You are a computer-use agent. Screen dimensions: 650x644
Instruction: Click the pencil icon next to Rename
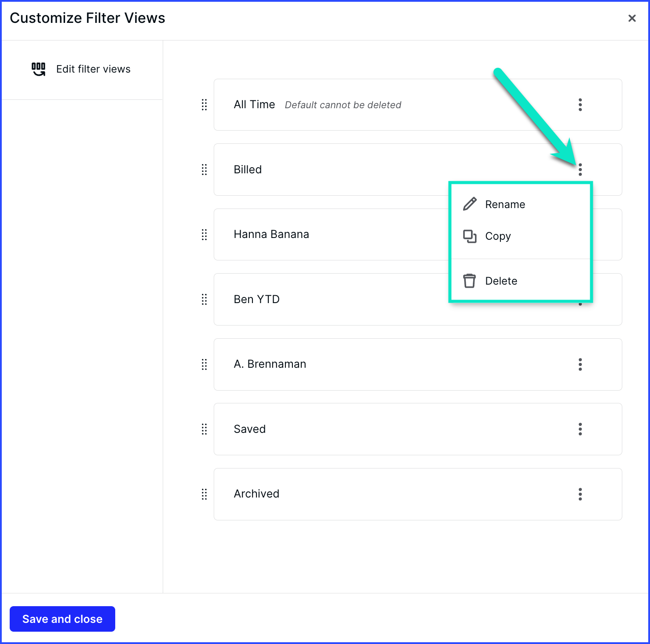(x=470, y=204)
